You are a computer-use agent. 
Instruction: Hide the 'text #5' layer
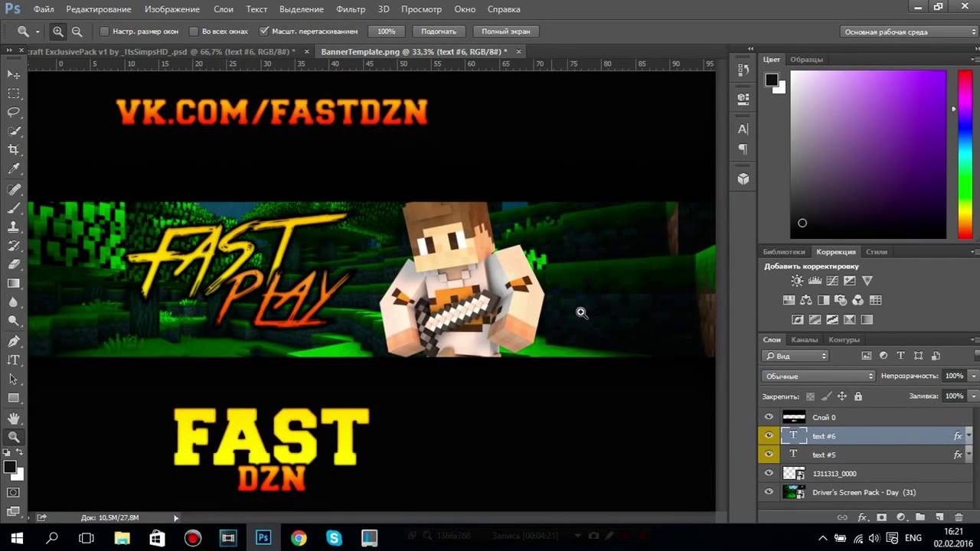pyautogui.click(x=769, y=455)
